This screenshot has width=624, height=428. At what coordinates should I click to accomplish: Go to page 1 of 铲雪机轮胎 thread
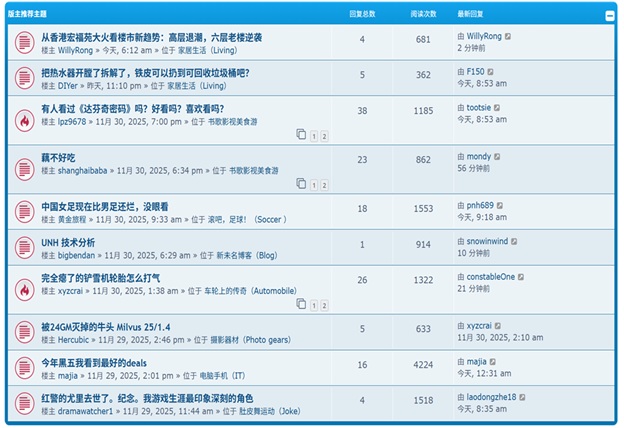click(314, 306)
